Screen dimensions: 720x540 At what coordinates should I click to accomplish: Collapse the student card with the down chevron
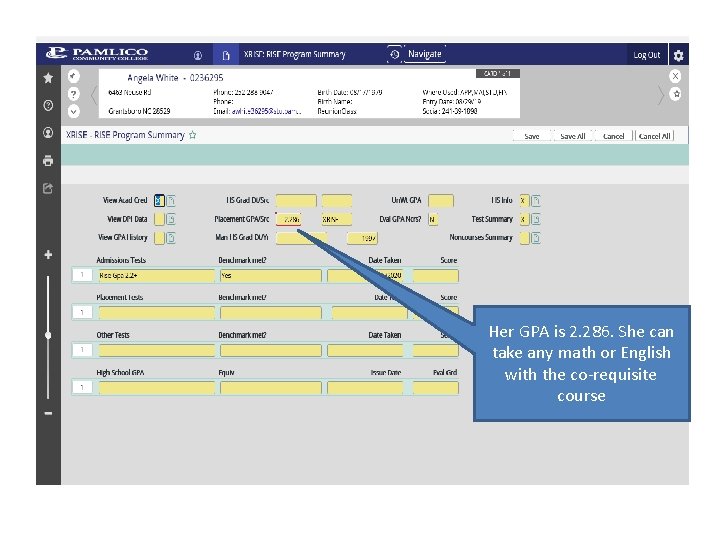pyautogui.click(x=73, y=112)
